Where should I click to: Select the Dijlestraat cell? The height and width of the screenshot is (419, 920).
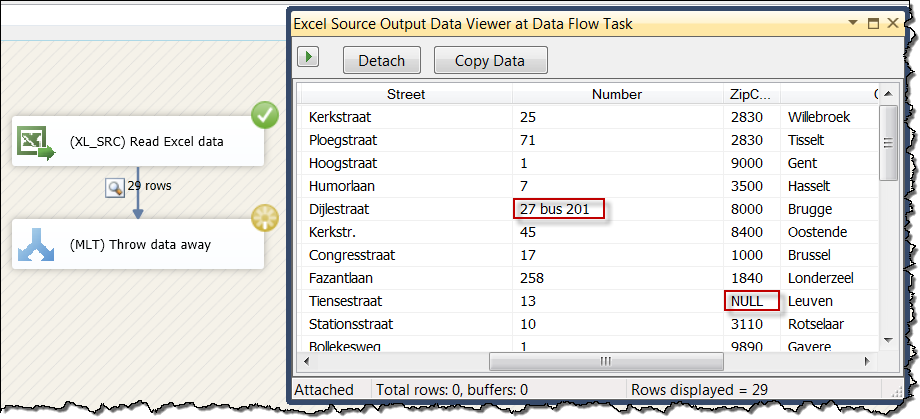pos(406,209)
